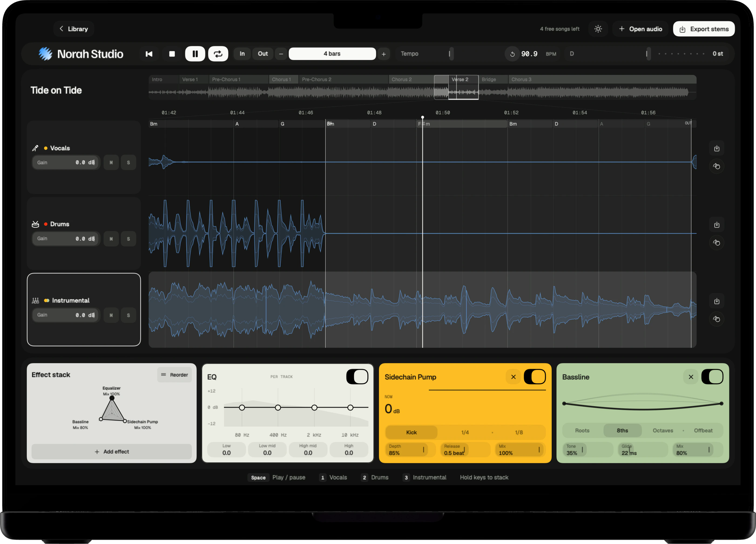Click the Vocals touch/hand icon
Screen dimensions: 756x544
[x=717, y=166]
